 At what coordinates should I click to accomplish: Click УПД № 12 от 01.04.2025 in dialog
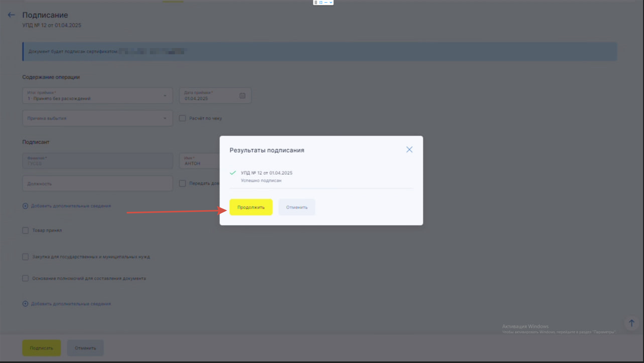(267, 173)
